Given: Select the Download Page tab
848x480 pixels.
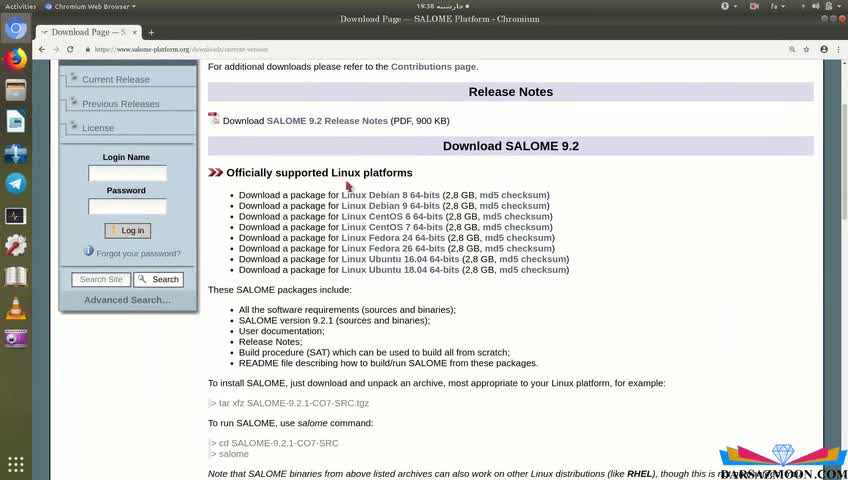Looking at the screenshot, I should 88,32.
